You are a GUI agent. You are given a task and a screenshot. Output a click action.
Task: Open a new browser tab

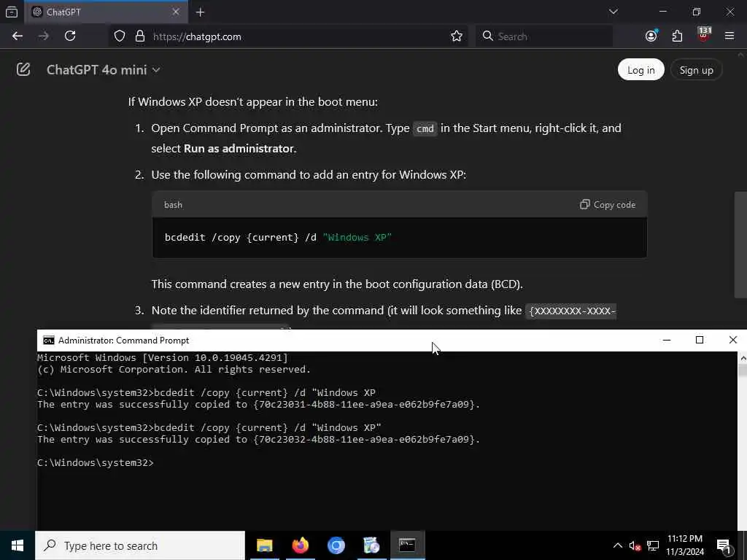pyautogui.click(x=201, y=12)
